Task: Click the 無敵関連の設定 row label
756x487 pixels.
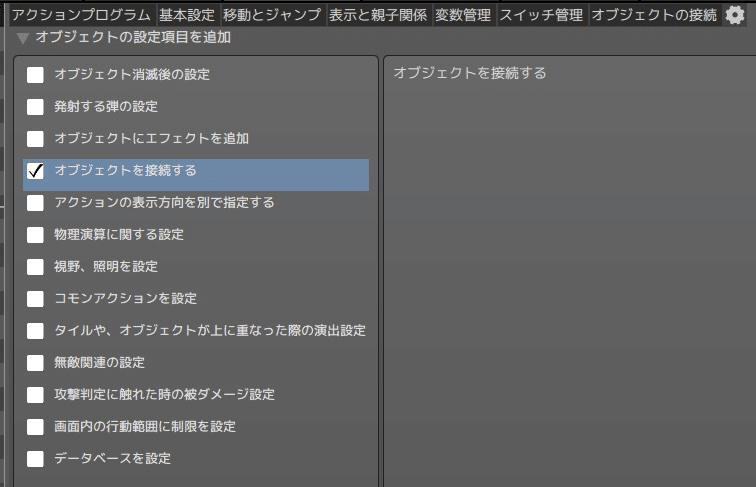Action: pos(99,363)
